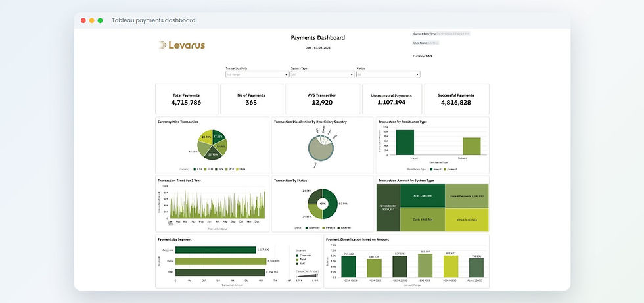The height and width of the screenshot is (303, 644).
Task: Select the Successful Payments 4,816,828 card
Action: click(456, 99)
